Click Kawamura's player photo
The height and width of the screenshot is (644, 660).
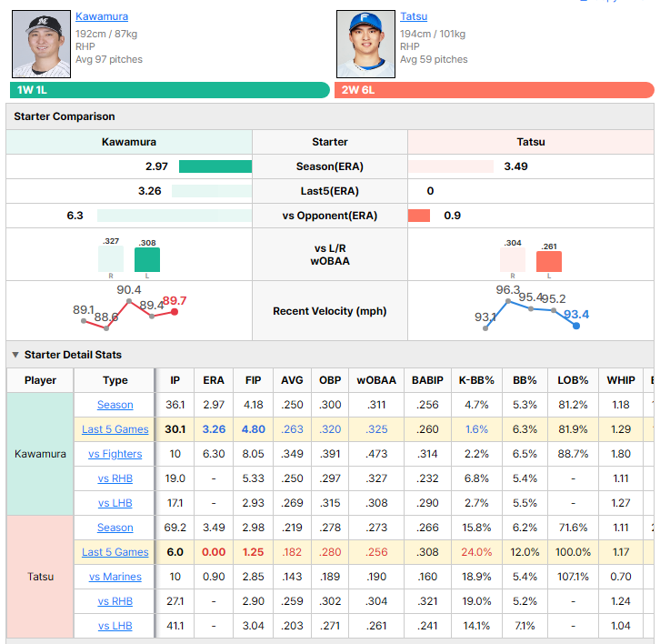point(41,45)
